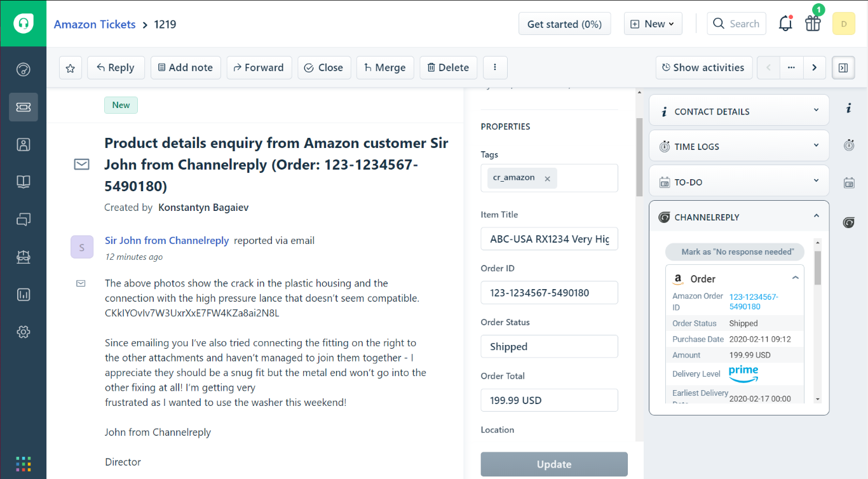This screenshot has height=479, width=868.
Task: Remove the cr_amazon tag
Action: click(547, 179)
